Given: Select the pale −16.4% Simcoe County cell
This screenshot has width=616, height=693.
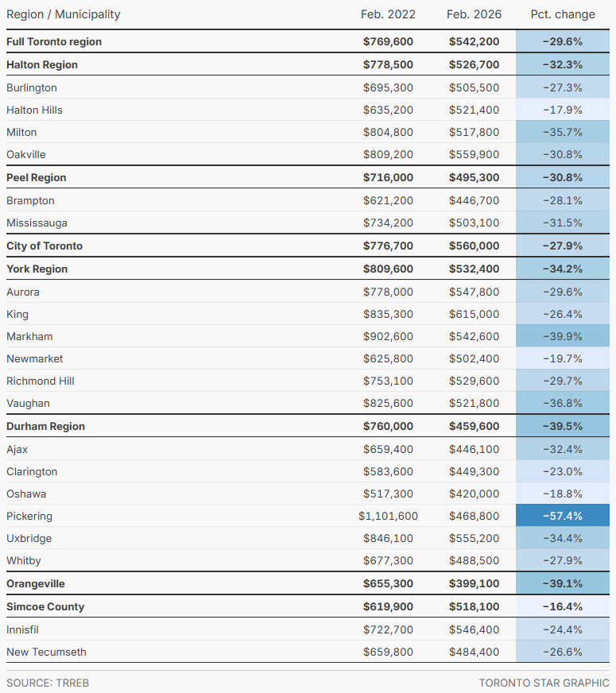Looking at the screenshot, I should (x=563, y=606).
